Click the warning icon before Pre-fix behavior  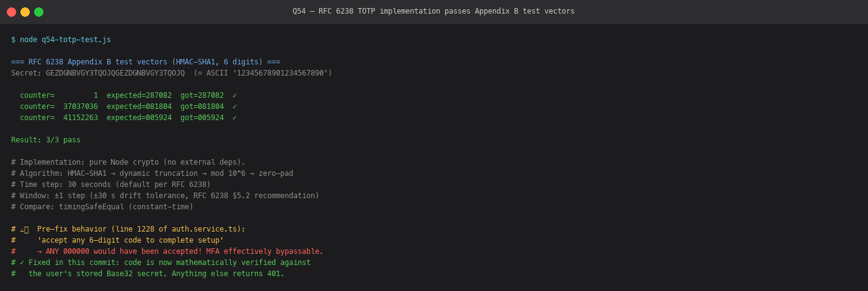pyautogui.click(x=24, y=229)
